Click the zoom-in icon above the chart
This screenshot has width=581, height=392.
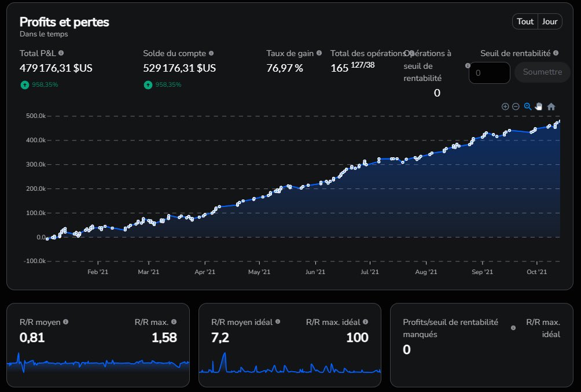pos(505,106)
